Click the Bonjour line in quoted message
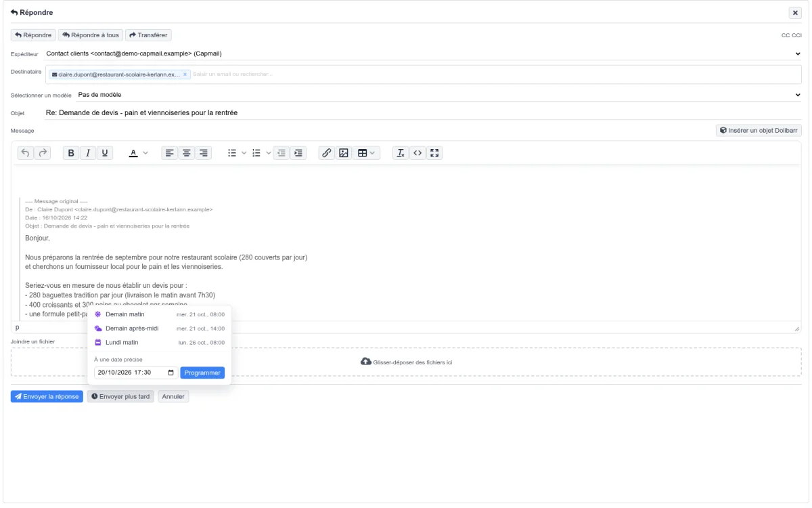Screen dimensions: 812x508 click(37, 238)
